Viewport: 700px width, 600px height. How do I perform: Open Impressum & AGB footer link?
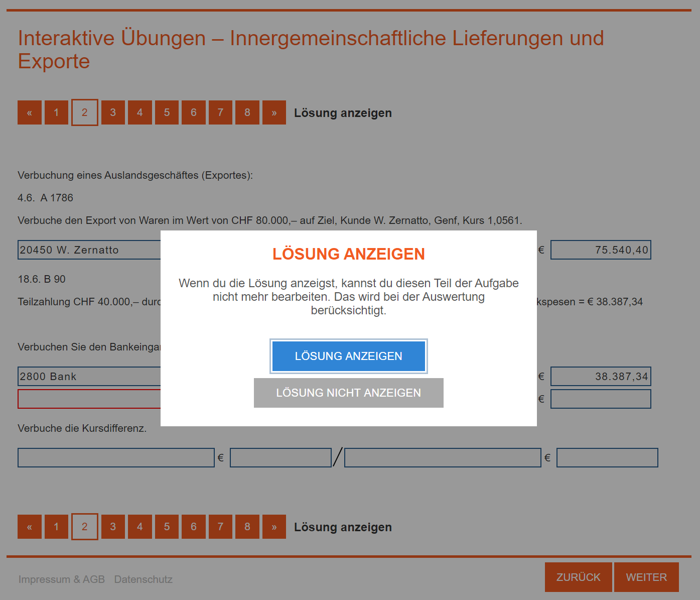click(x=62, y=579)
